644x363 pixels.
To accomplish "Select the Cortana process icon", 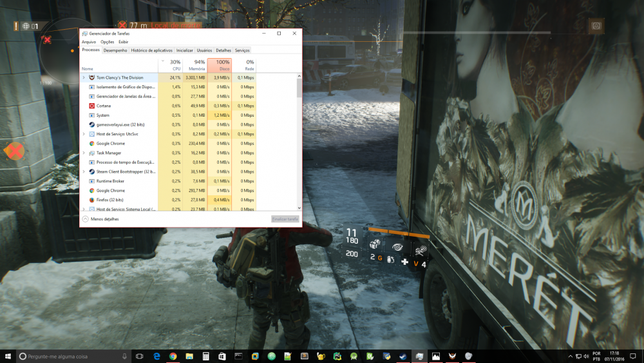I will click(92, 106).
